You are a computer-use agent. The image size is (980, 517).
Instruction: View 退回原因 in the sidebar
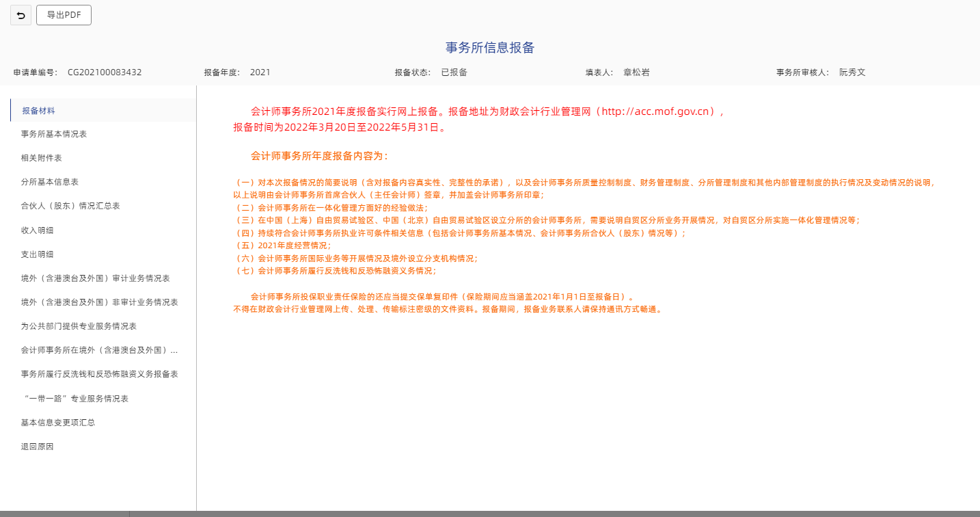[x=38, y=447]
